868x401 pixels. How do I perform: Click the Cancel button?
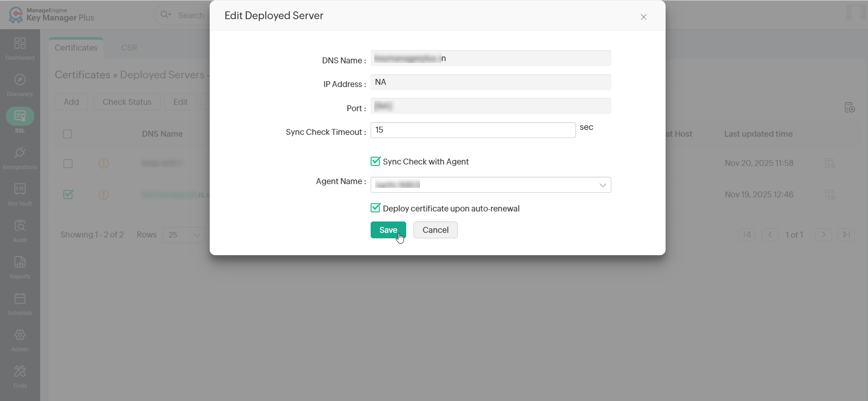(x=435, y=230)
